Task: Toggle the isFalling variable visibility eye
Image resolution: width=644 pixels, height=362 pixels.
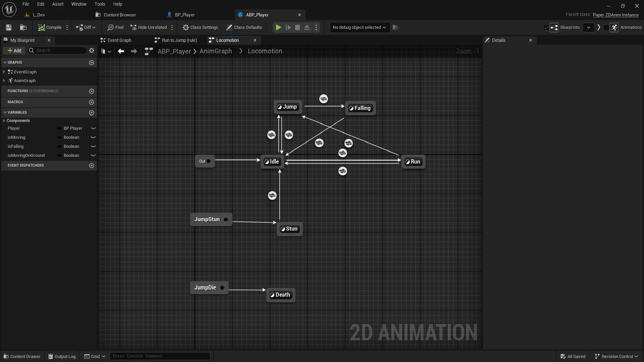Action: point(93,146)
